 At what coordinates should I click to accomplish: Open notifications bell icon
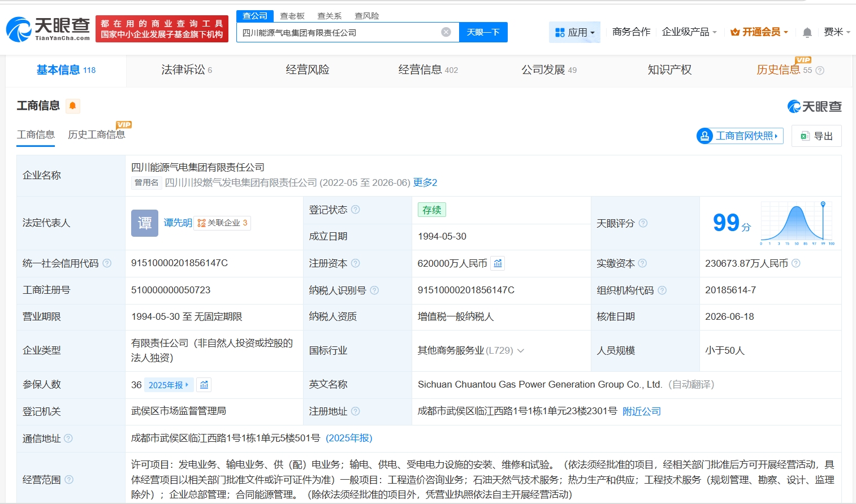tap(807, 32)
